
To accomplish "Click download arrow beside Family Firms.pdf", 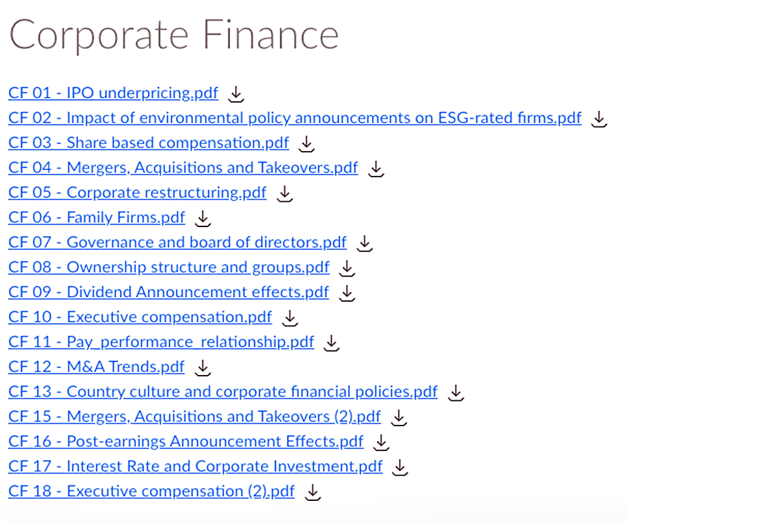I will pos(203,218).
